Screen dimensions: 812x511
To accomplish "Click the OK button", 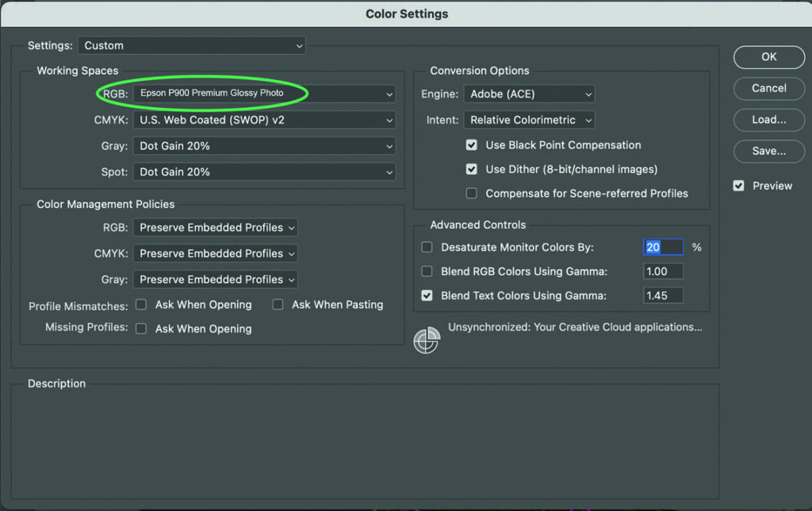I will pyautogui.click(x=768, y=57).
